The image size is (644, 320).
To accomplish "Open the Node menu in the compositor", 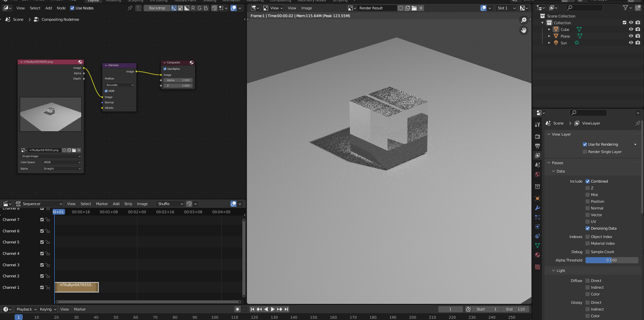I will click(x=61, y=8).
